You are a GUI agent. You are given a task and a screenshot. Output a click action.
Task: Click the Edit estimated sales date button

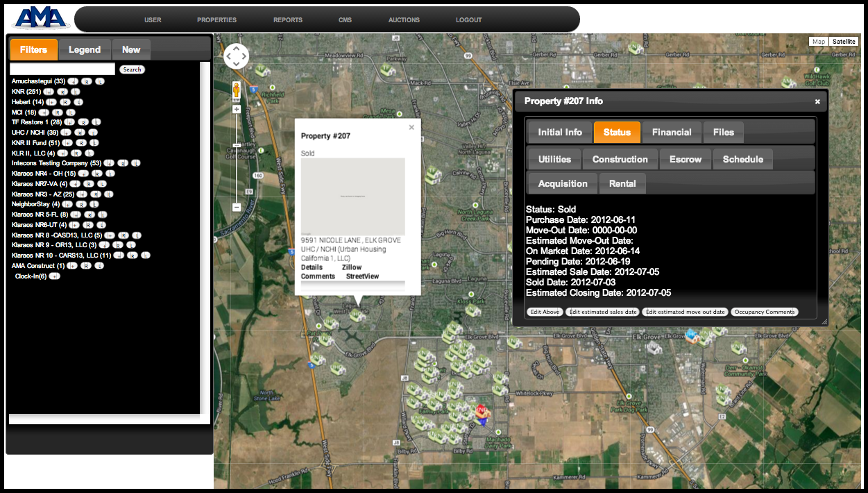[603, 312]
